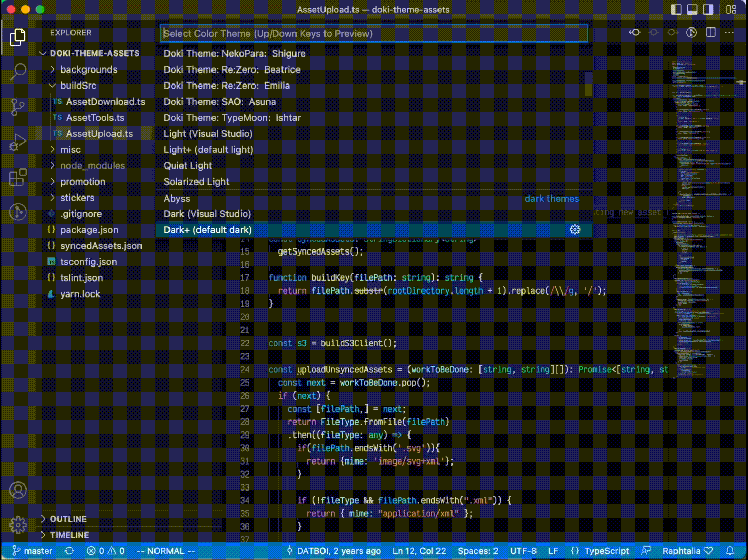This screenshot has width=748, height=560.
Task: Open tslint.json file
Action: coord(81,278)
